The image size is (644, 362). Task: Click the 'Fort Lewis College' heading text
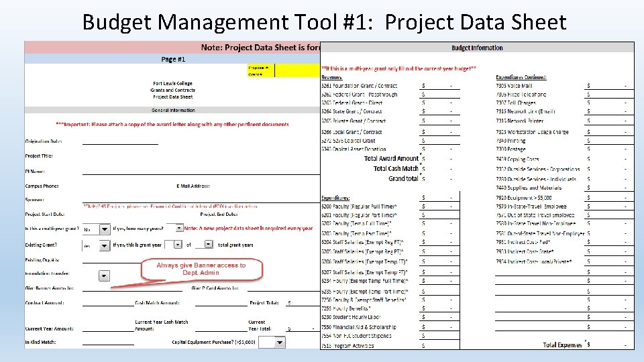172,83
